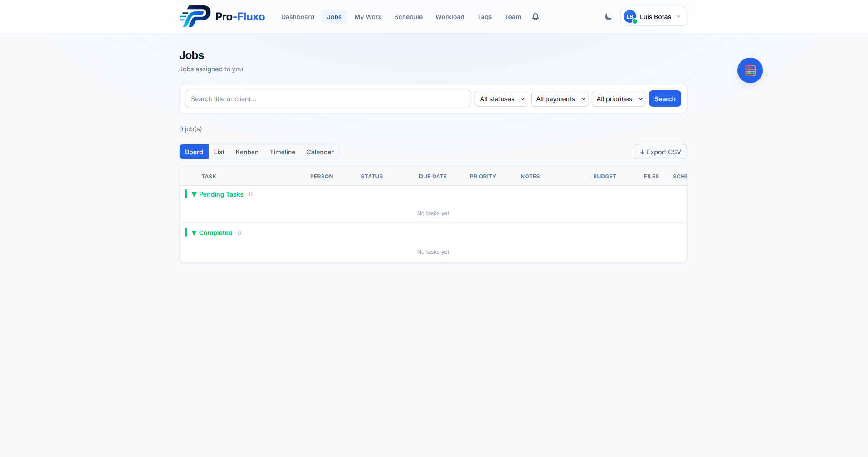
Task: Click the BUDGET column header
Action: point(605,177)
